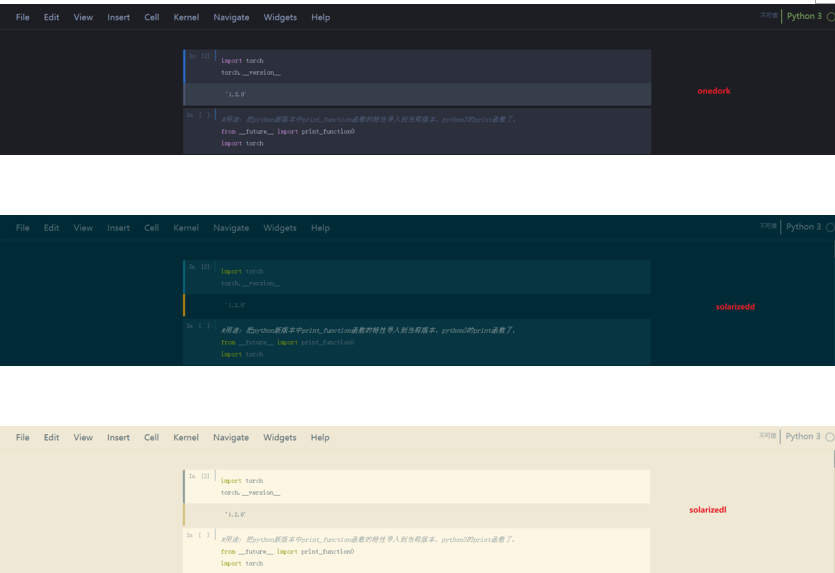Click the 不可信 trust button in solarized dark notebook
This screenshot has height=573, width=835.
pyautogui.click(x=768, y=226)
